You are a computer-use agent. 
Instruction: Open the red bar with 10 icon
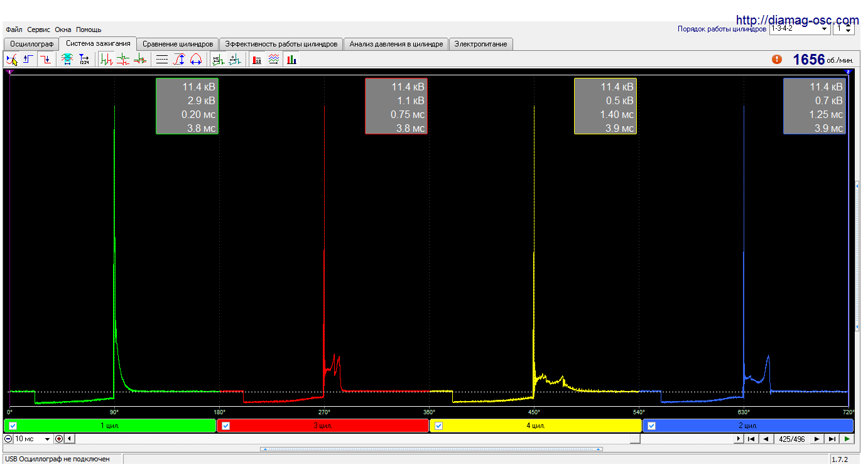point(257,60)
